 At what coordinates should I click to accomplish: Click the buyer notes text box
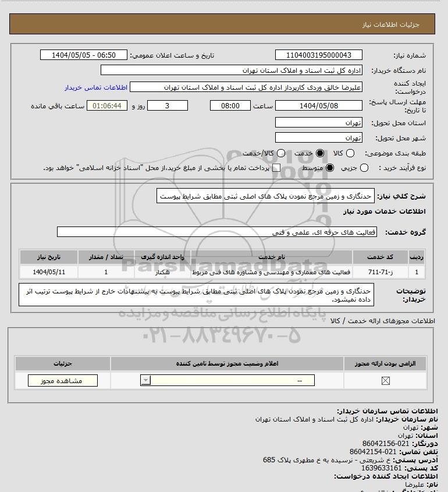(196, 295)
